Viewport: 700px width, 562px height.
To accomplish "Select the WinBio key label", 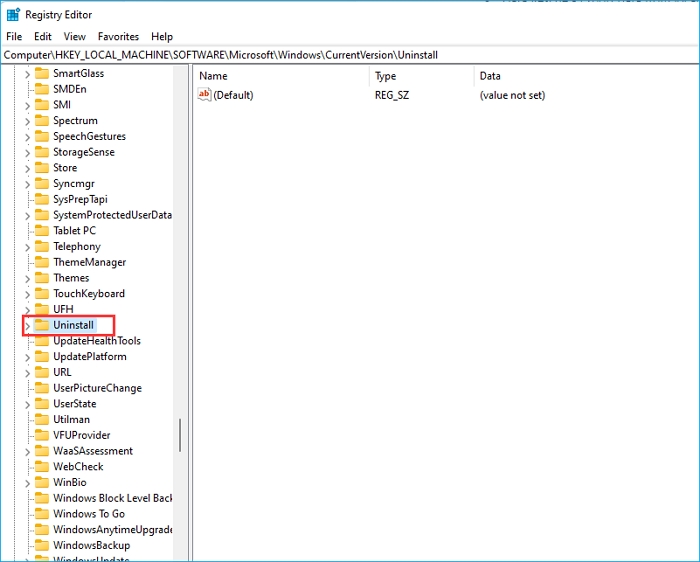I will click(x=70, y=482).
